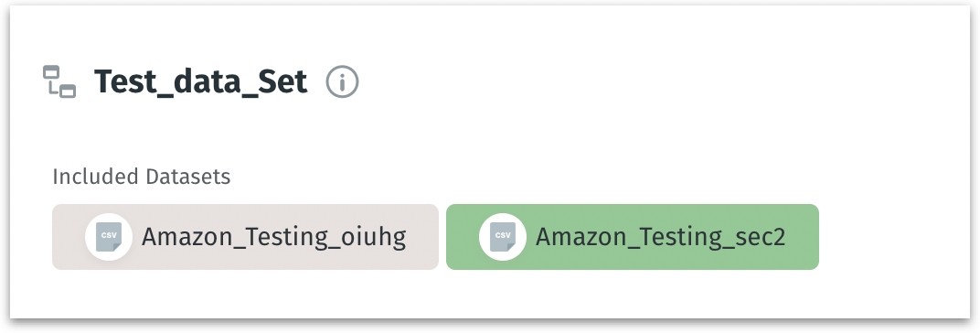The image size is (980, 333).
Task: Open details via the circled i icon
Action: (343, 81)
